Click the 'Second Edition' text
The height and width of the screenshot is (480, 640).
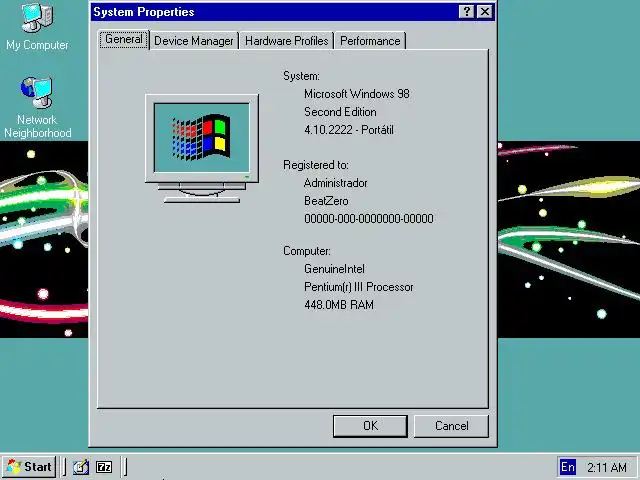(x=340, y=112)
